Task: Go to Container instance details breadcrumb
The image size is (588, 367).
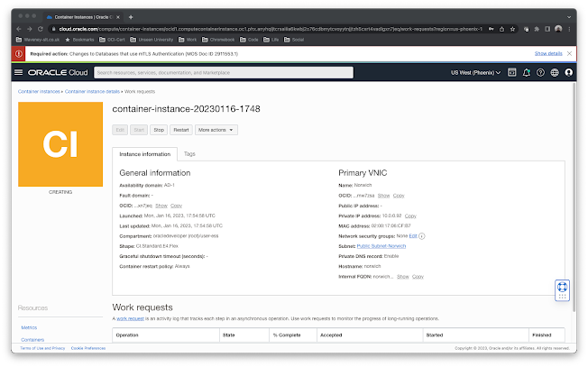Action: pyautogui.click(x=92, y=91)
